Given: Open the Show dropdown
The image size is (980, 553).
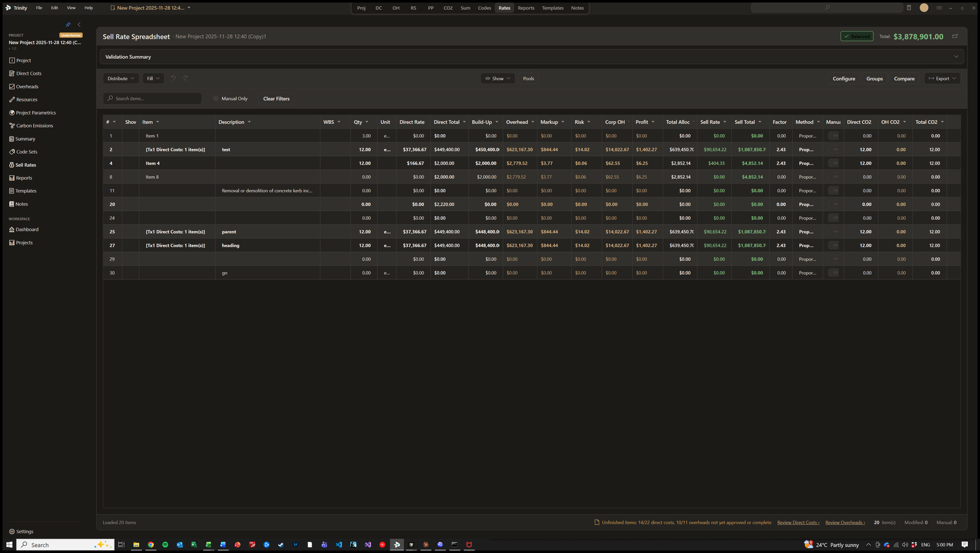Looking at the screenshot, I should point(497,78).
